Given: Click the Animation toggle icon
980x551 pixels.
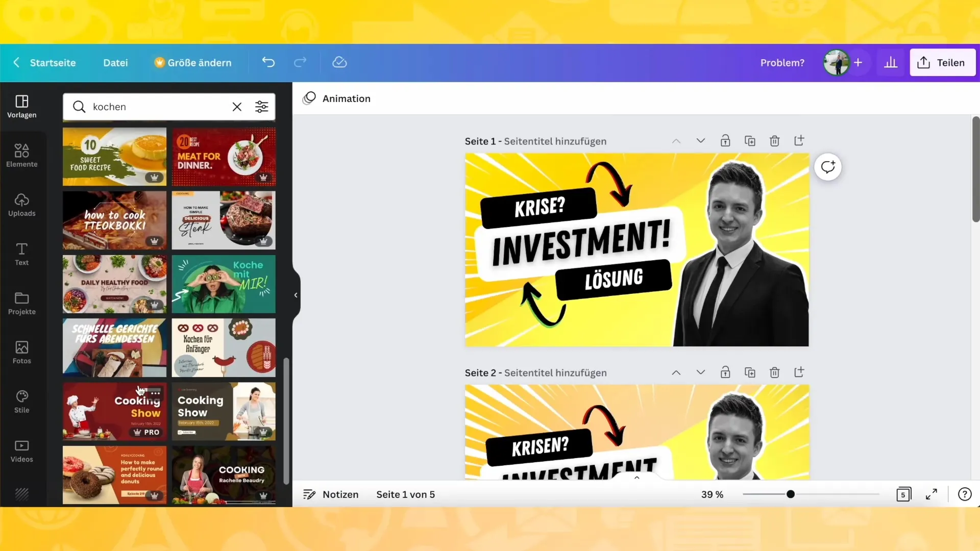Looking at the screenshot, I should pos(310,98).
